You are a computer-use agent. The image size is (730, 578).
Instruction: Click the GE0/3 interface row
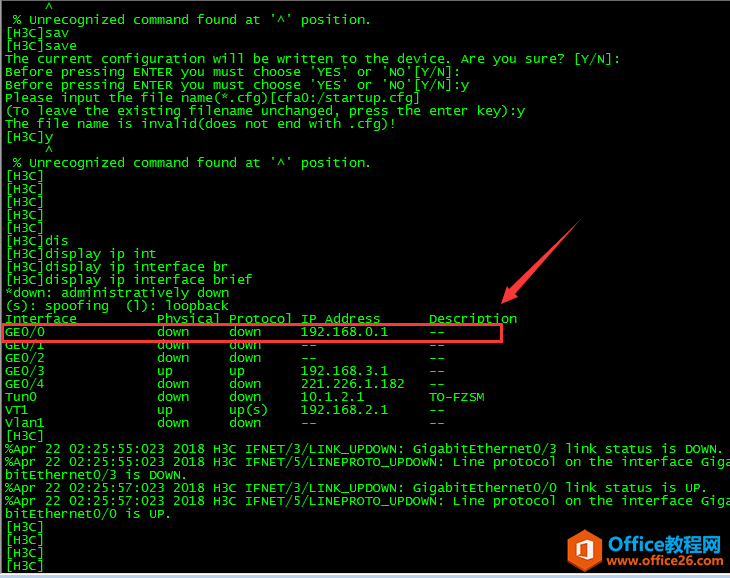coord(224,371)
